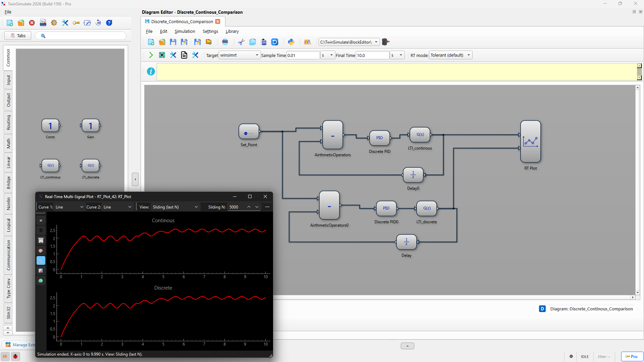Click the Tabs button

pos(18,36)
